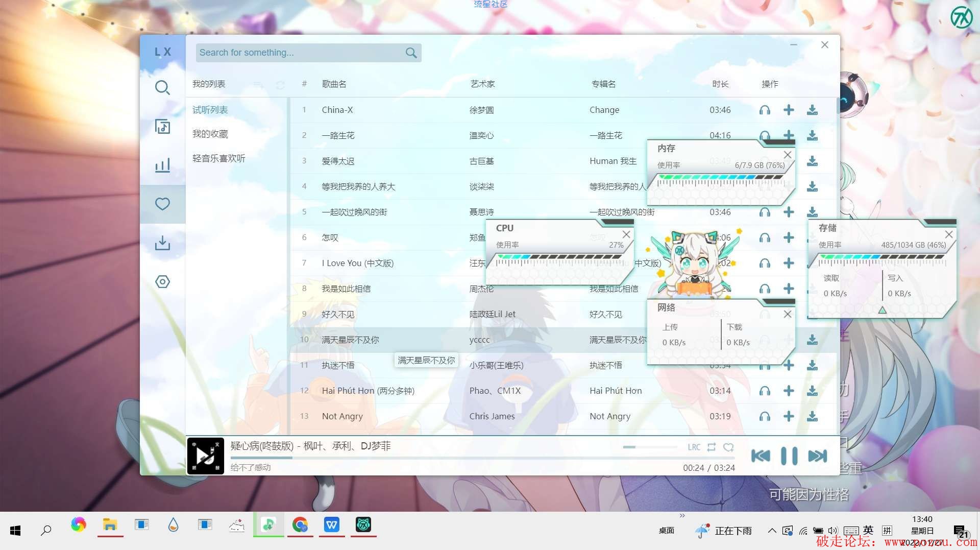Viewport: 980px width, 550px height.
Task: Open the notification center
Action: [x=961, y=532]
